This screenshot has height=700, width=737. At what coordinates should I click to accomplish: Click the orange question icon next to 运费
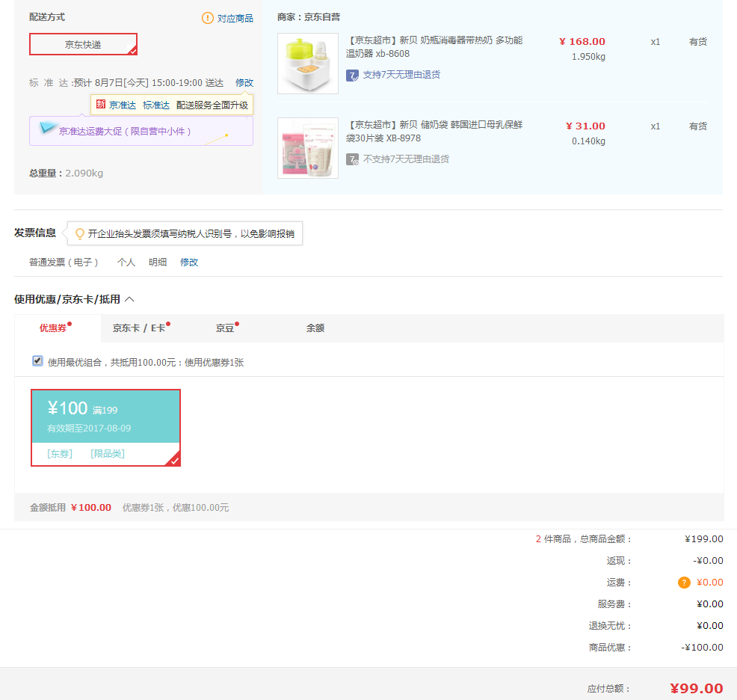point(684,583)
